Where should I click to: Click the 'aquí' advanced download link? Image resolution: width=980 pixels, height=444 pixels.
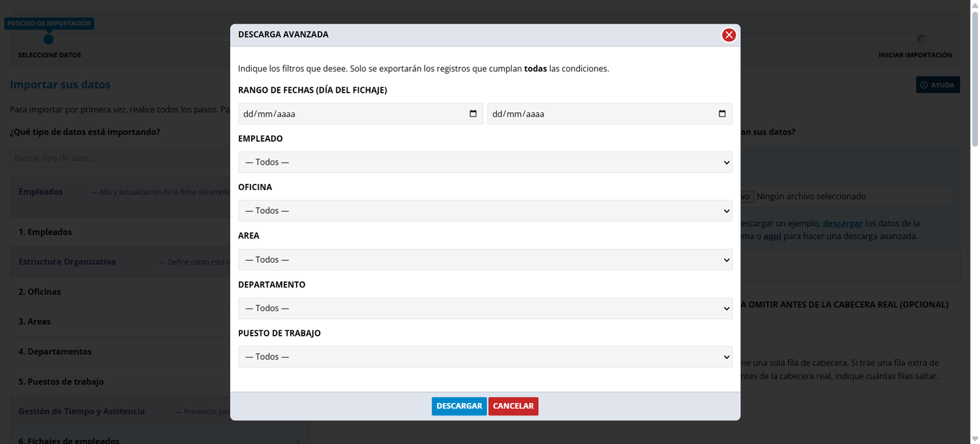[x=772, y=236]
